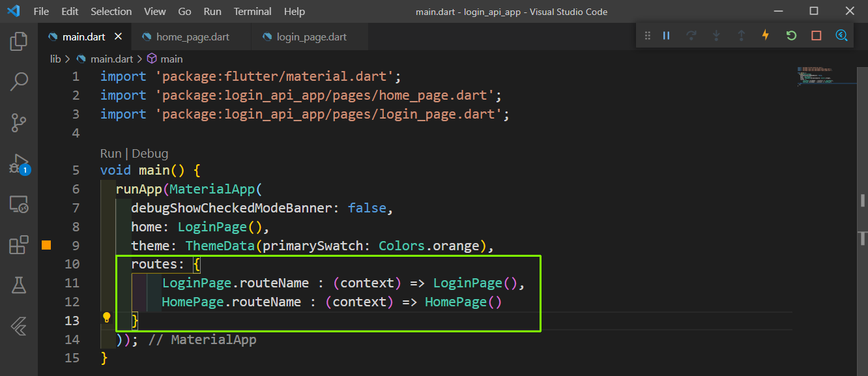Open the Edit menu
868x376 pixels.
coord(70,12)
